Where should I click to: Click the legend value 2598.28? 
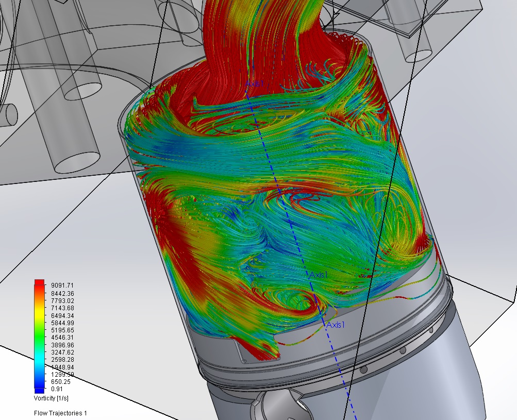click(62, 360)
